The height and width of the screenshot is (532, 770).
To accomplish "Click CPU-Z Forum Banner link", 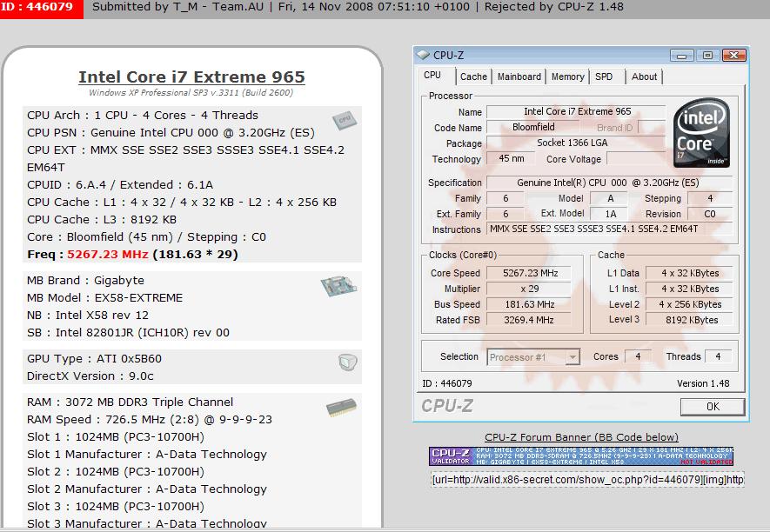I will pos(581,436).
